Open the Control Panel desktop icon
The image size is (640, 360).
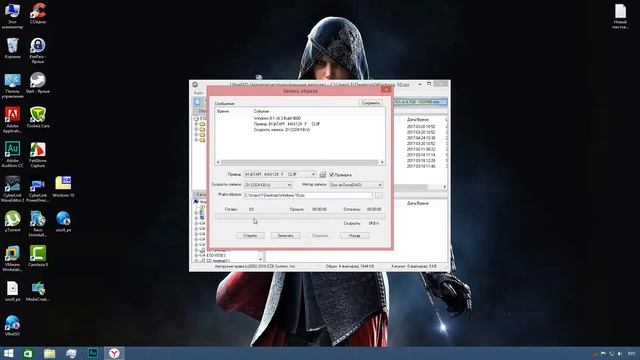12,86
